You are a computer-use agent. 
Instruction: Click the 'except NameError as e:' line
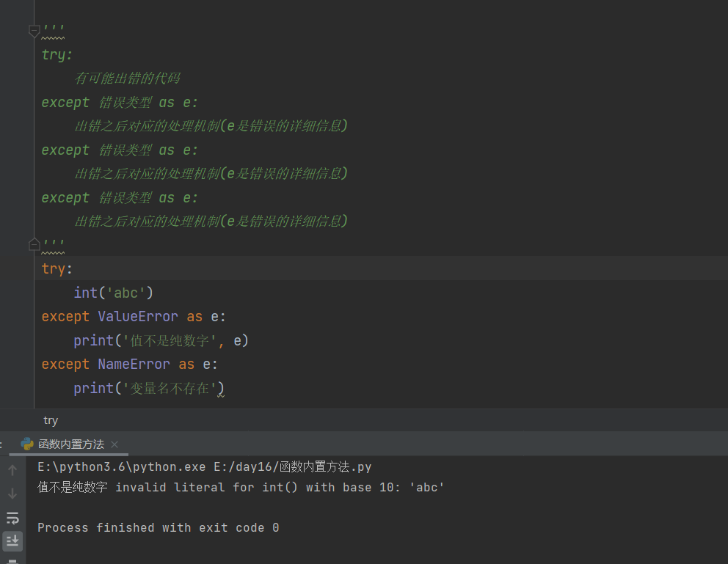coord(129,364)
